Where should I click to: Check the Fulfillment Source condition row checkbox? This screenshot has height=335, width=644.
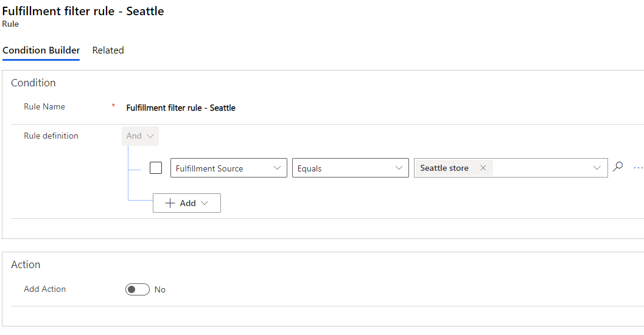click(156, 168)
